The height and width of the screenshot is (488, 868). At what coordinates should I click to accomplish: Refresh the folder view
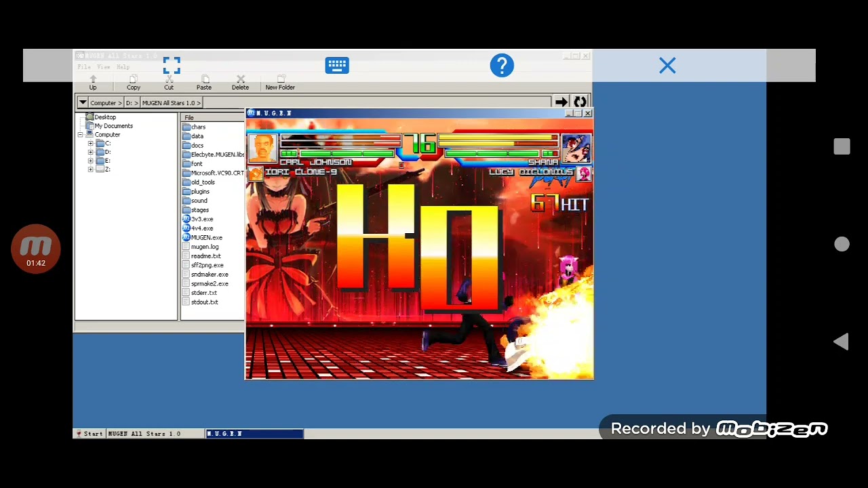pyautogui.click(x=580, y=102)
